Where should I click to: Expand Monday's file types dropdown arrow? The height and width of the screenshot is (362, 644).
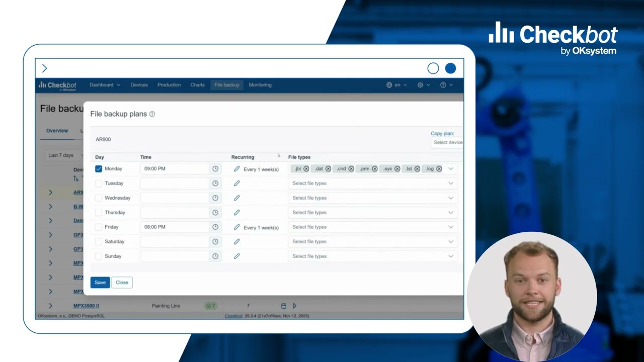(x=451, y=169)
